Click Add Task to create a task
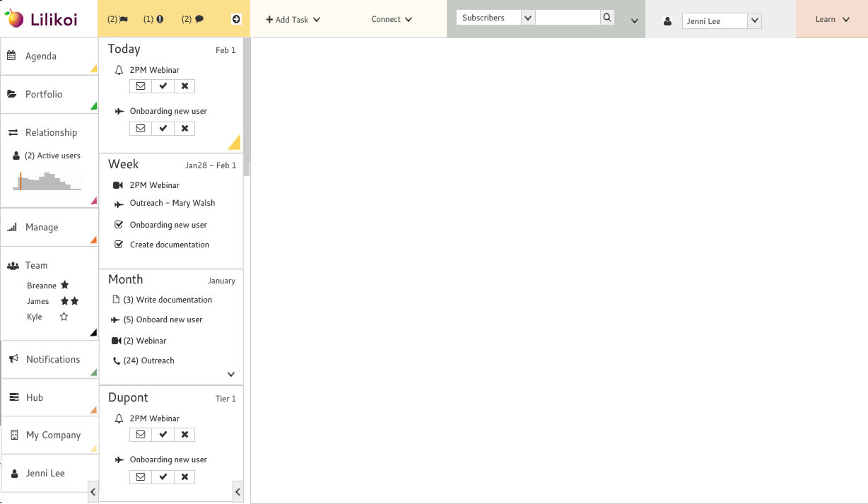Viewport: 868px width, 504px height. click(x=292, y=19)
